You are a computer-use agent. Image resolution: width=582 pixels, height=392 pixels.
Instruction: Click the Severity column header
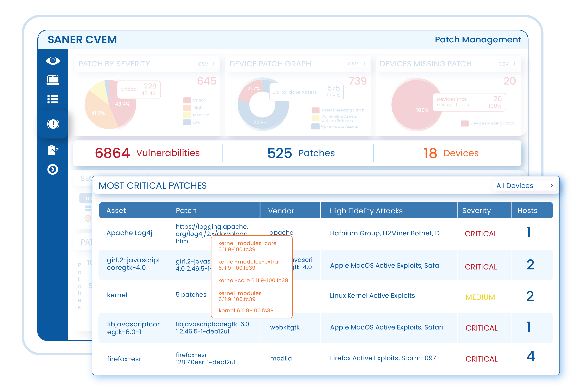point(476,211)
